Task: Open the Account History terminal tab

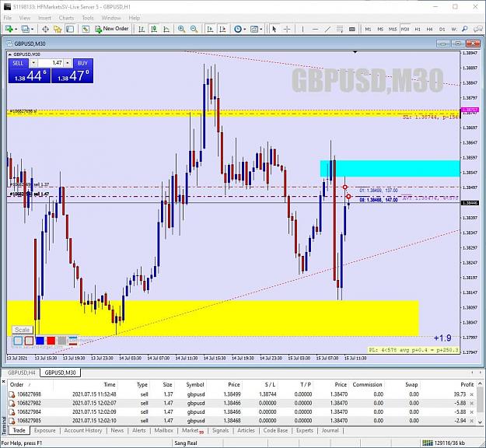Action: pos(82,430)
